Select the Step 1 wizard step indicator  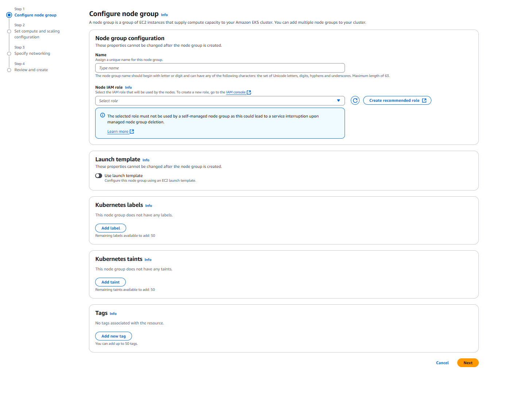click(x=9, y=15)
